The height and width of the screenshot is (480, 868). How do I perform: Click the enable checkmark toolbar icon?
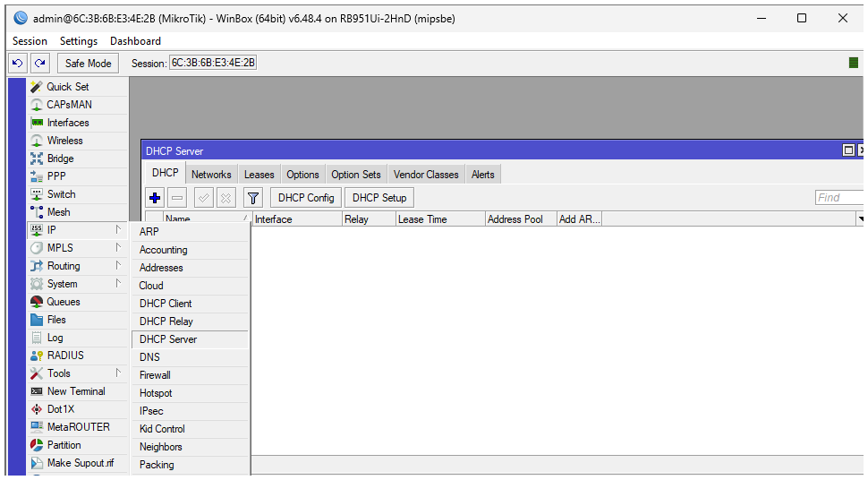[x=204, y=197]
